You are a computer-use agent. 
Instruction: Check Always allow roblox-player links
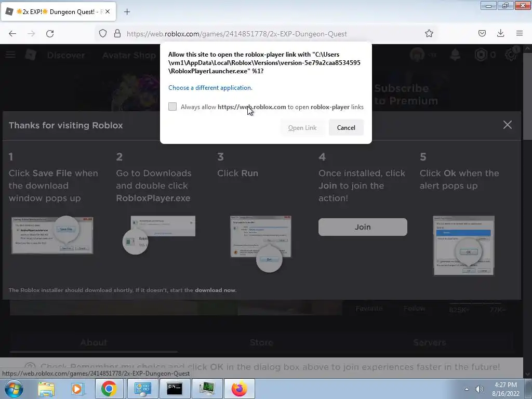coord(172,107)
